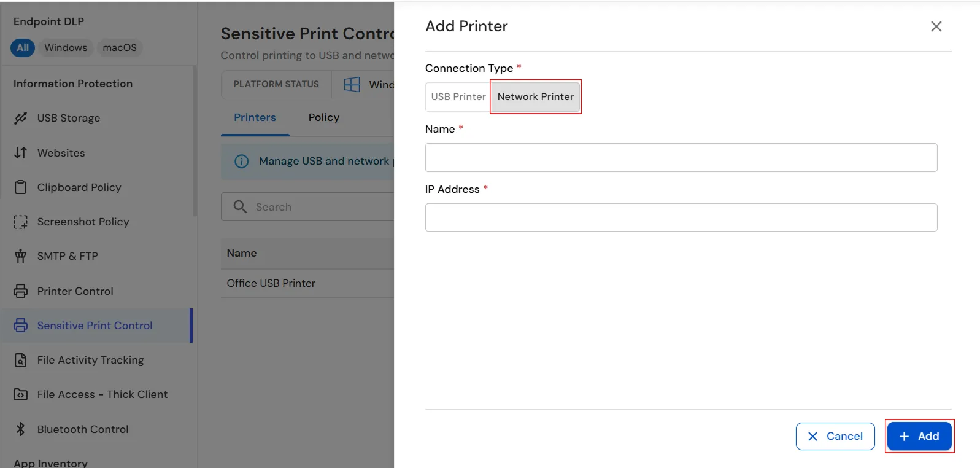
Task: Click the sidebar scrollbar
Action: coord(195,141)
